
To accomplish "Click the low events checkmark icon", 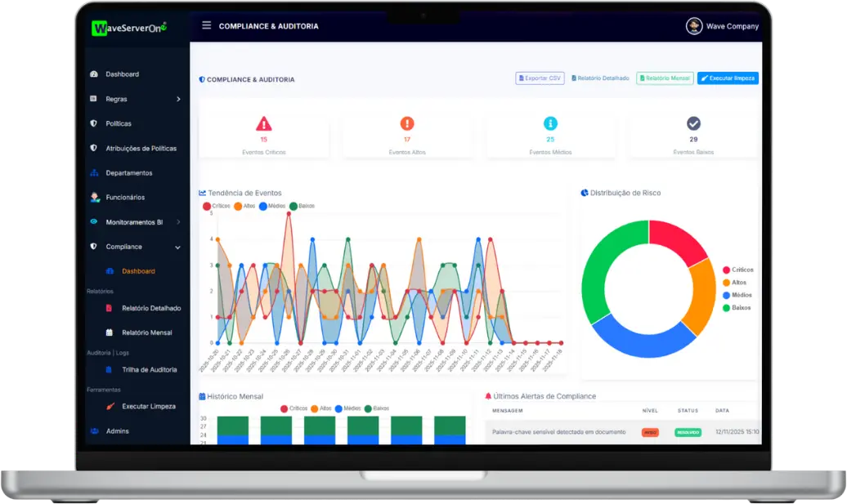I will coord(693,124).
